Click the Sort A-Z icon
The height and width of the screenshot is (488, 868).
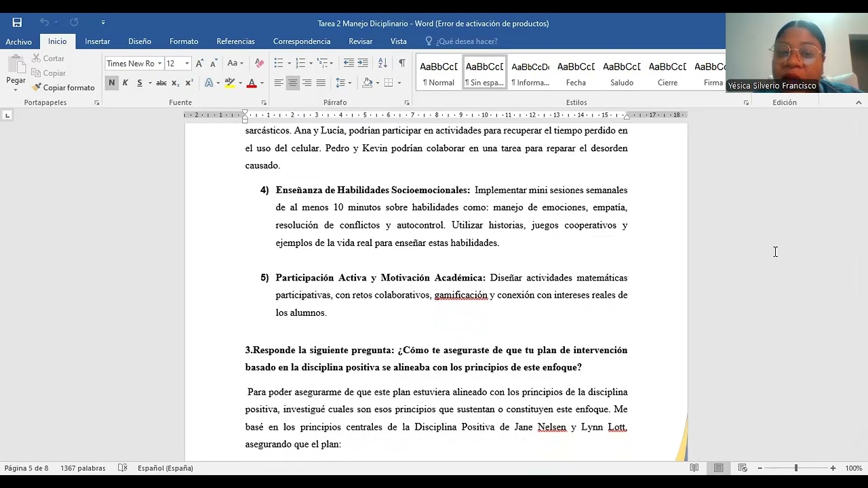[382, 63]
